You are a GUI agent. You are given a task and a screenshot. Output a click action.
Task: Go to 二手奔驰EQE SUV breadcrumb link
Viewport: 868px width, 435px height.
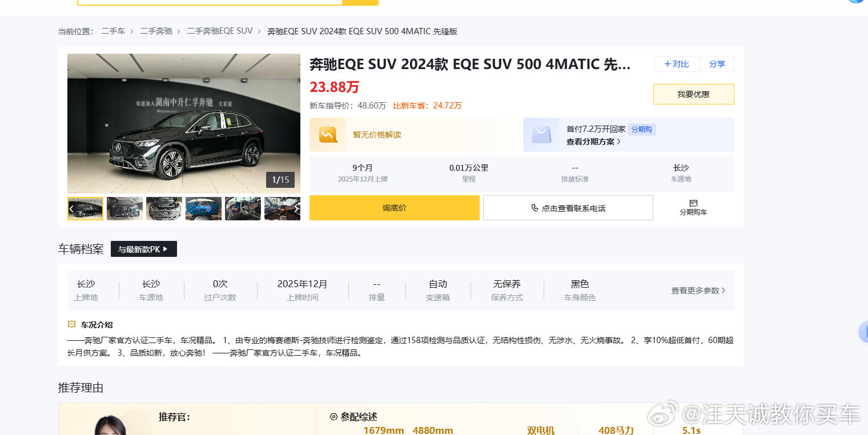pyautogui.click(x=220, y=31)
